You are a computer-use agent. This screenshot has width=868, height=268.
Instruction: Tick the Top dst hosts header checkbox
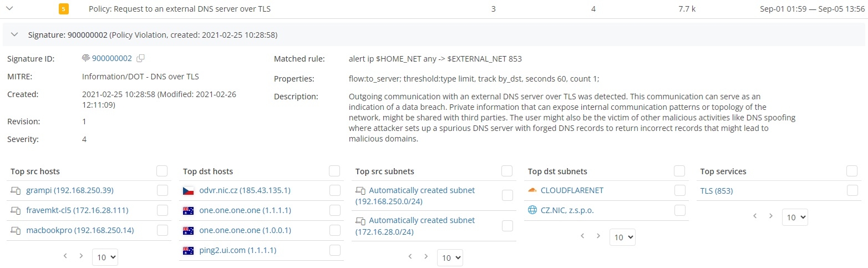(334, 171)
